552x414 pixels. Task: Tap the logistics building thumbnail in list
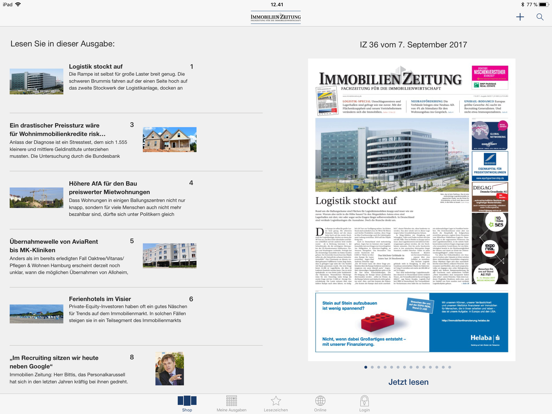tap(36, 81)
